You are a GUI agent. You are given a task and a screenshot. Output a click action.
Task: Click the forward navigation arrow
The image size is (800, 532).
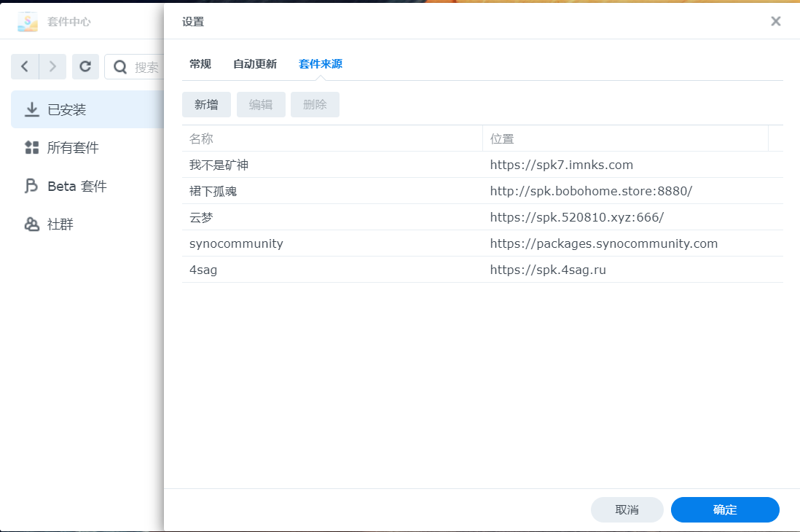click(52, 67)
